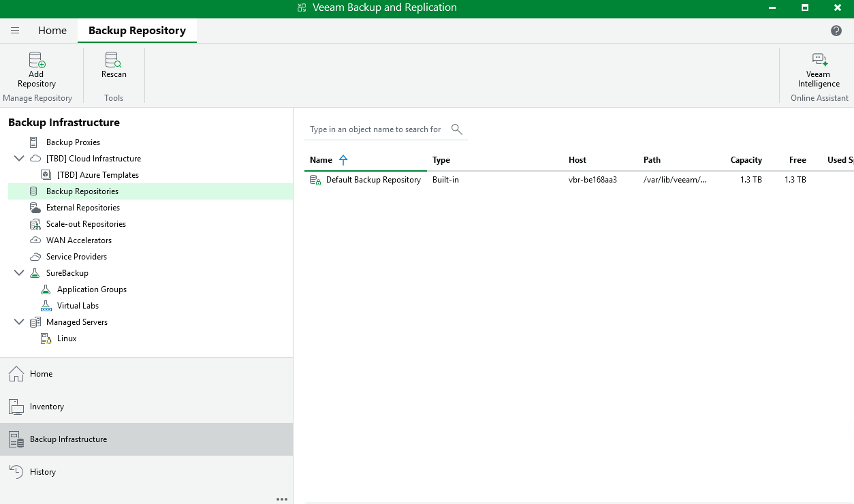
Task: Open the hamburger main menu
Action: coord(15,31)
